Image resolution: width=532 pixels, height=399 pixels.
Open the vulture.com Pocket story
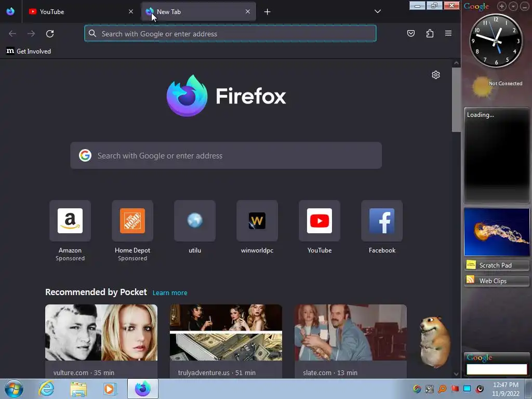(101, 341)
